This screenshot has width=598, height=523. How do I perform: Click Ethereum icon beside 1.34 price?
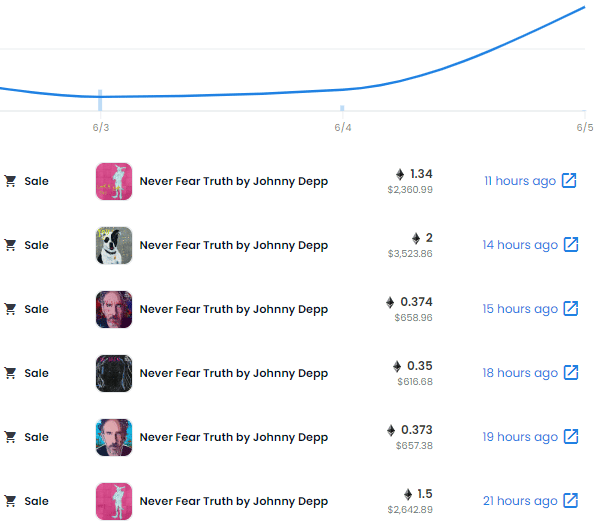(400, 174)
